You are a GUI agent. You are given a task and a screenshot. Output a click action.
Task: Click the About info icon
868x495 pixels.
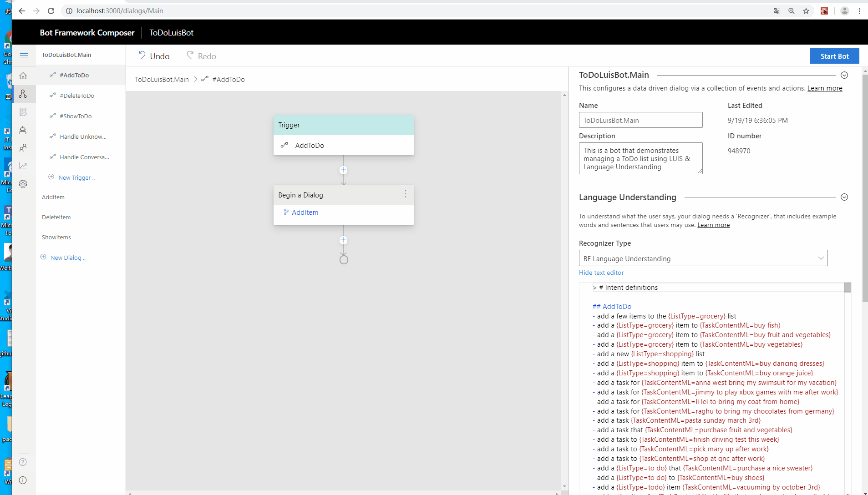23,480
